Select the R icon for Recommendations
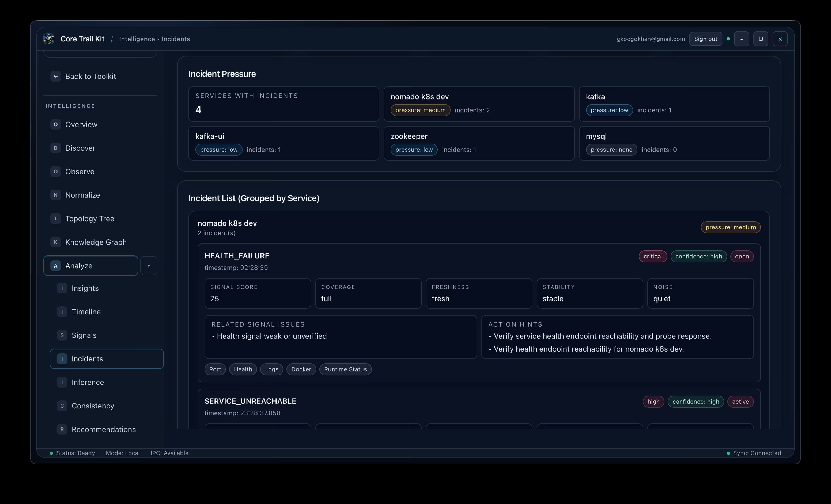This screenshot has height=504, width=831. click(x=62, y=430)
